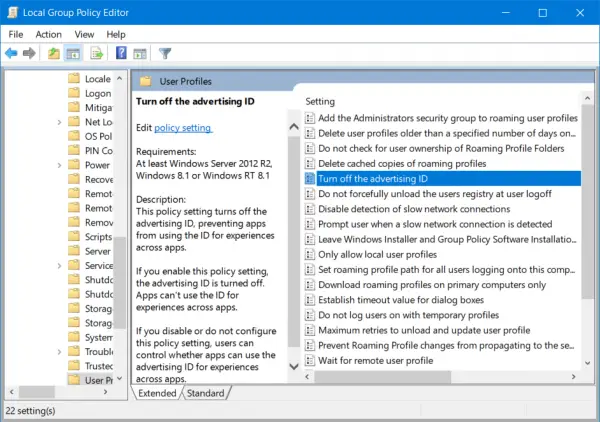
Task: Expand the Service tree node
Action: [59, 266]
